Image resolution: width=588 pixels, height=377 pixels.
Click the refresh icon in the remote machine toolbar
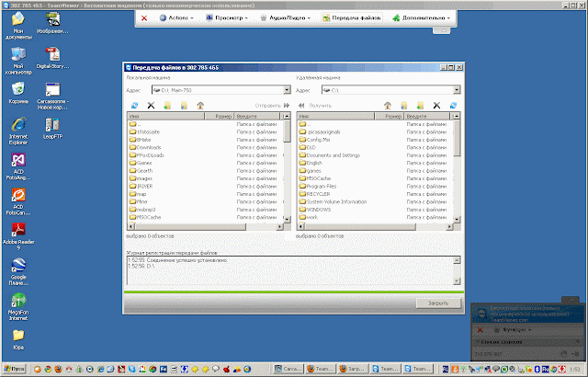452,106
